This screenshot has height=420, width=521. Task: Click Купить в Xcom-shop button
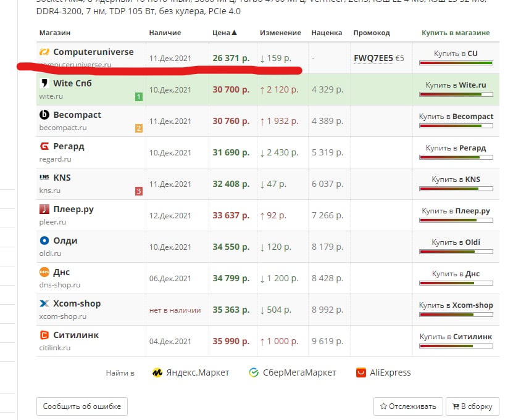[456, 309]
